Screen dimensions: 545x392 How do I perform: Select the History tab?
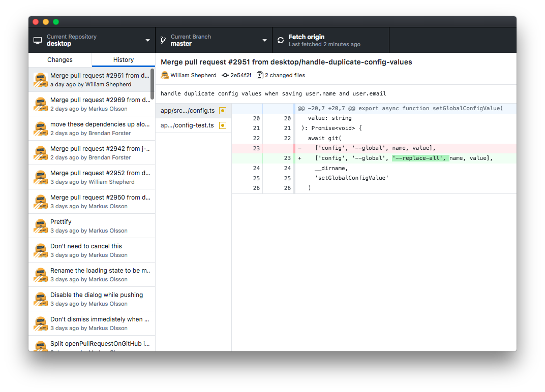[x=123, y=59]
